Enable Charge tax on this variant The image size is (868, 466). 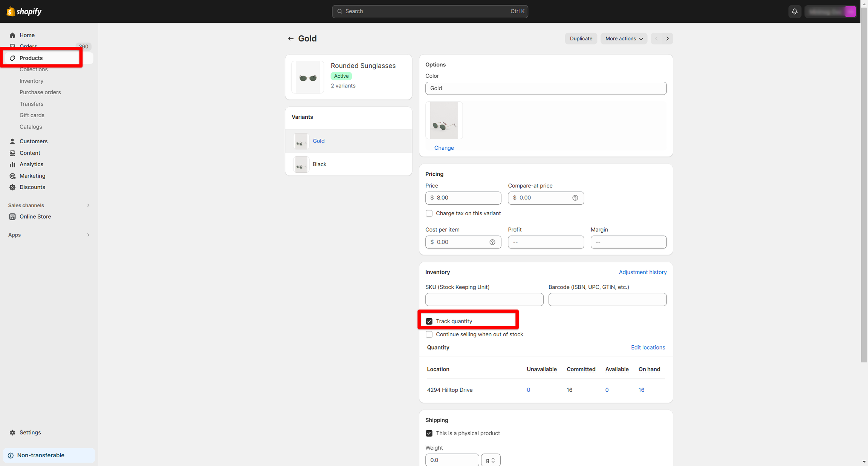(429, 213)
